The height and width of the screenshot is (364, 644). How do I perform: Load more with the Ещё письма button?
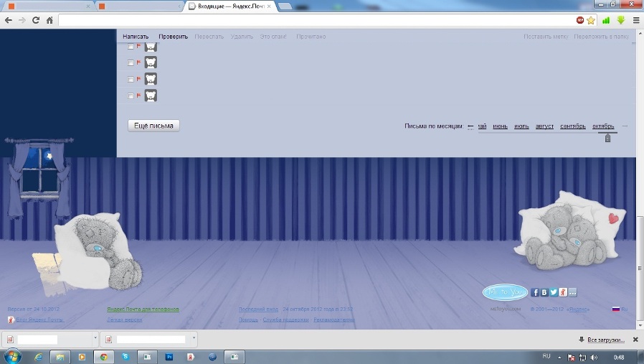point(153,126)
